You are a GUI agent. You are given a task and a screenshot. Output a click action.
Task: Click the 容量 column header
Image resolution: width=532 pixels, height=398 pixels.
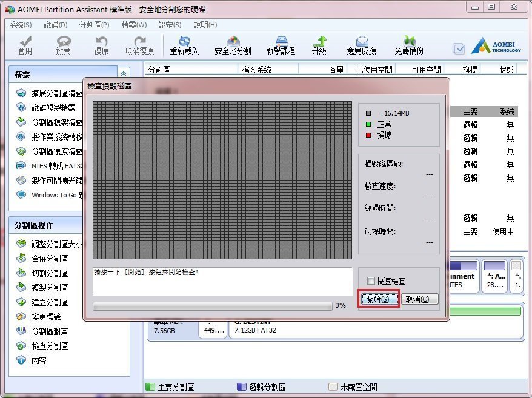[323, 70]
